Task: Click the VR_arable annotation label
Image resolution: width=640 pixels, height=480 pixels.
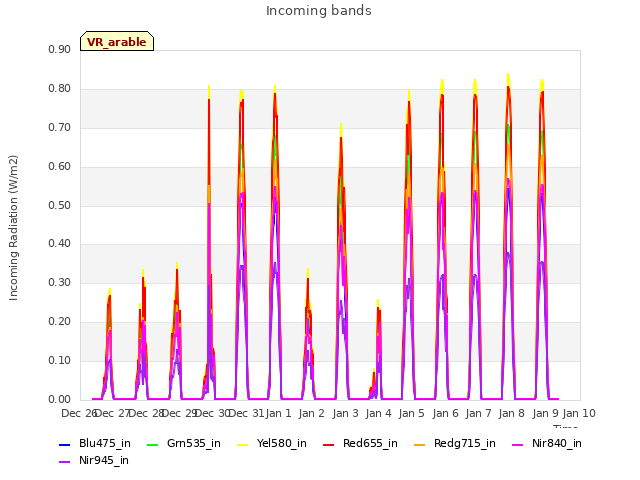Action: click(117, 41)
